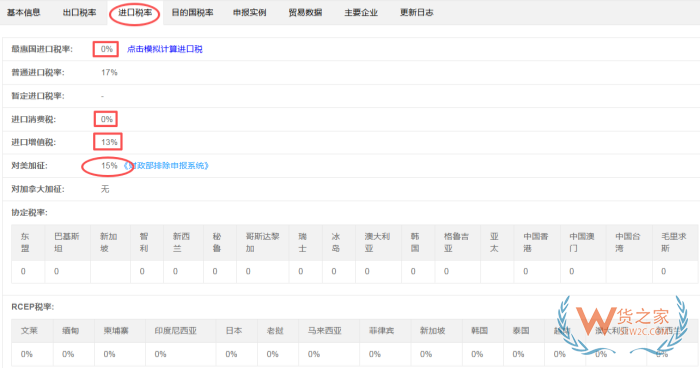This screenshot has height=368, width=700.
Task: Select the 进口税率 tab
Action: point(135,13)
